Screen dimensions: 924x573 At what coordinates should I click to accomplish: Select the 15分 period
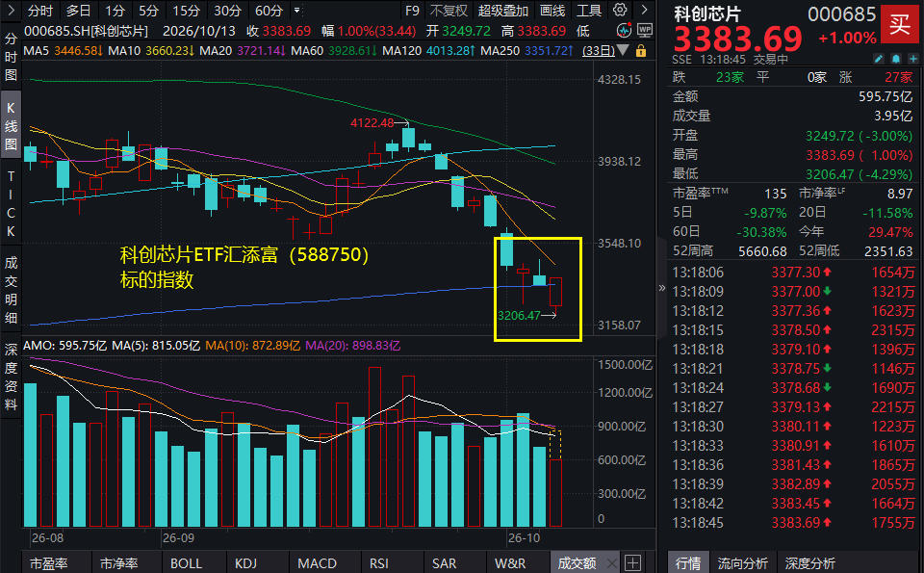point(186,11)
